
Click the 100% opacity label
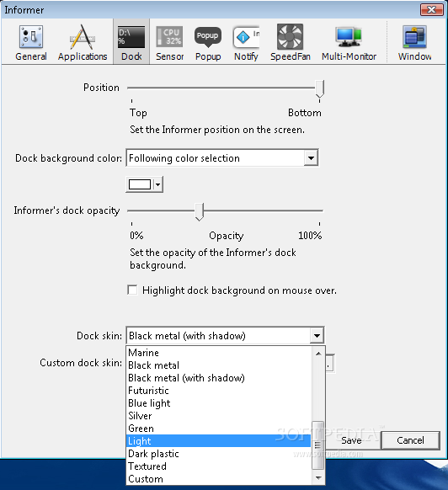pos(310,235)
